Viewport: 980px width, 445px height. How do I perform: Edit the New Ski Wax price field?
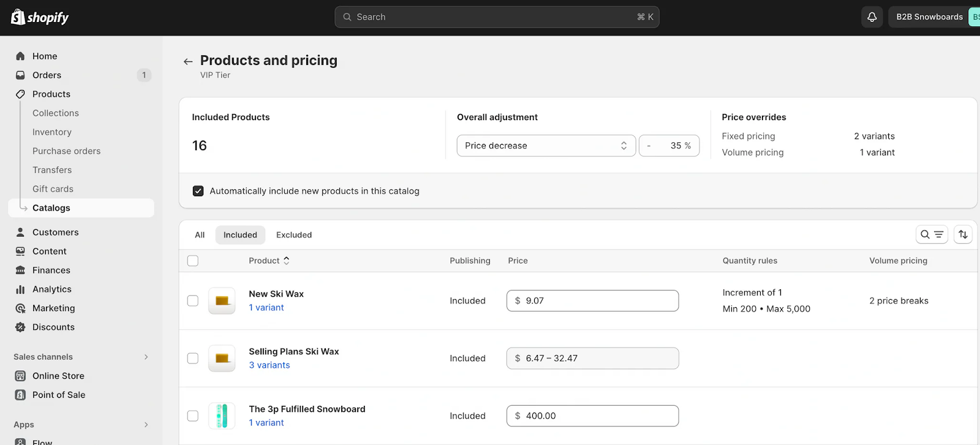[x=592, y=301]
